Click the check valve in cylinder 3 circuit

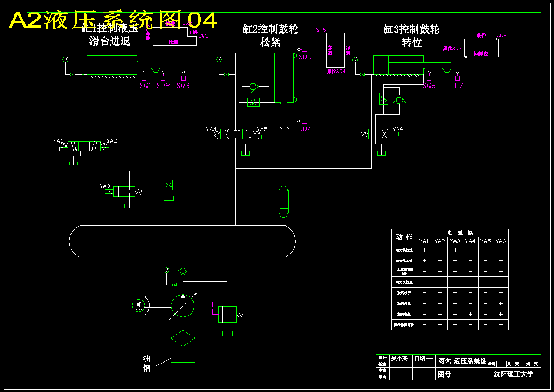point(399,100)
